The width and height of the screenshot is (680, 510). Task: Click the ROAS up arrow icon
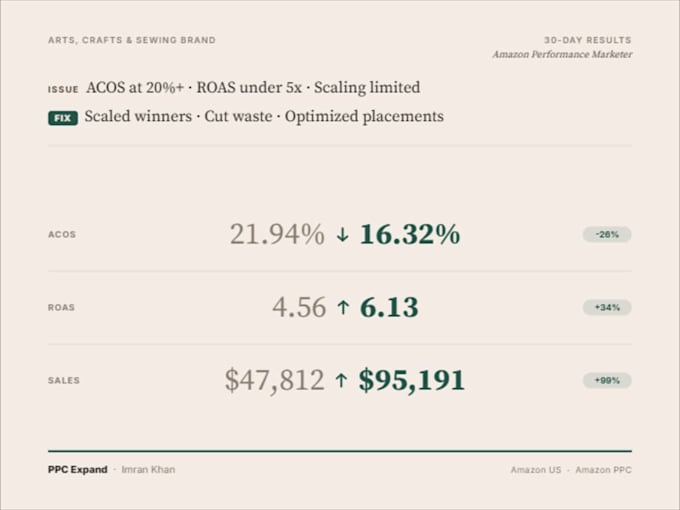[x=343, y=307]
